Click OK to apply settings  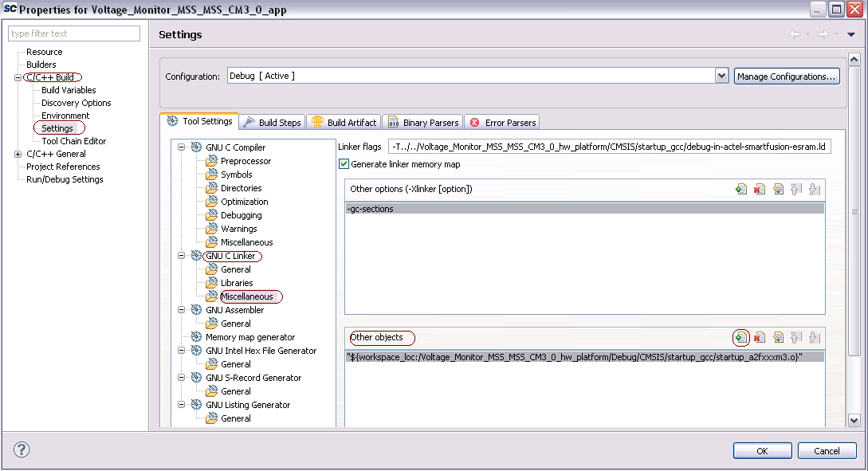point(762,450)
